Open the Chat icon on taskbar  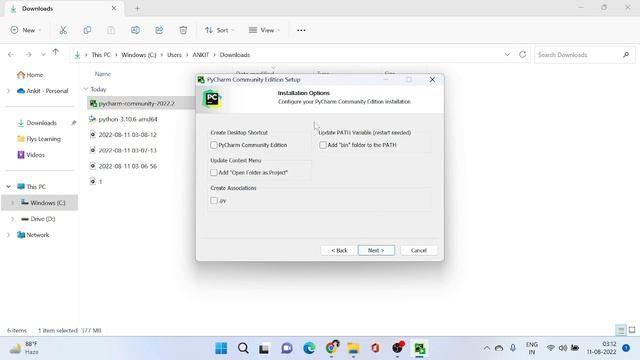pos(287,348)
